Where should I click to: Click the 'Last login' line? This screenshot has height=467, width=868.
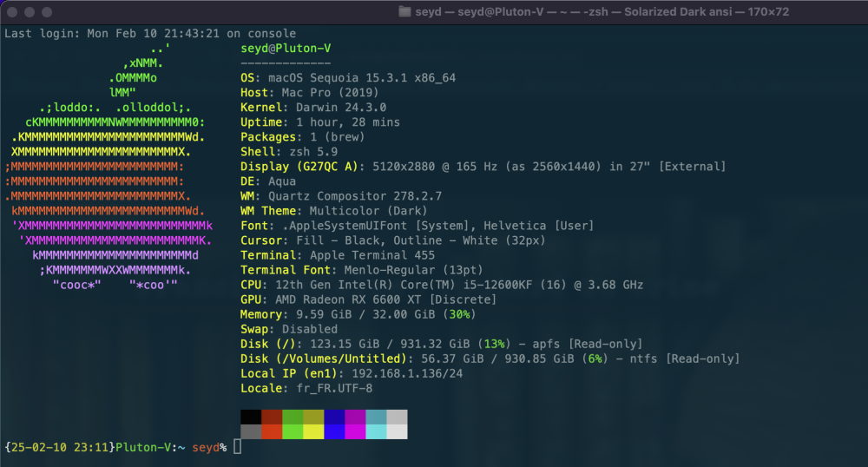click(x=150, y=33)
